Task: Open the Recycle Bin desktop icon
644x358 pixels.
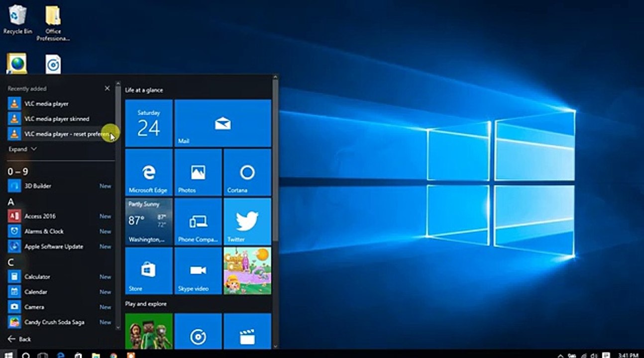Action: pos(17,20)
